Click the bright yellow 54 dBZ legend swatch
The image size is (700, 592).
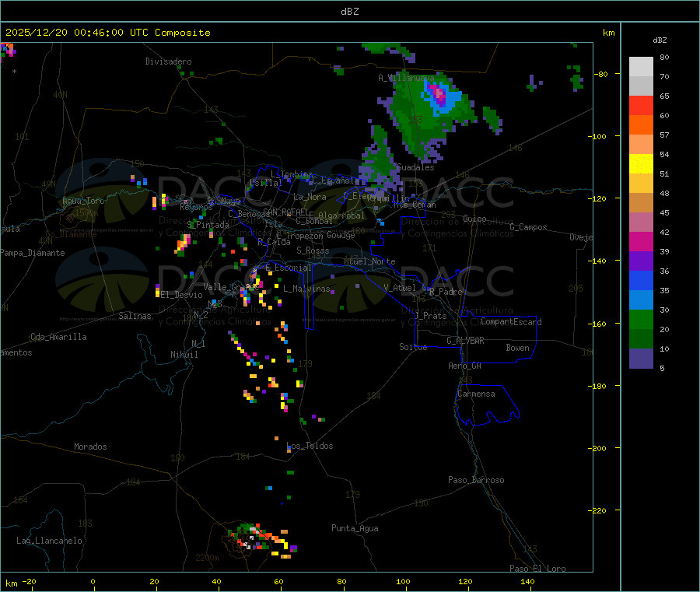coord(641,164)
